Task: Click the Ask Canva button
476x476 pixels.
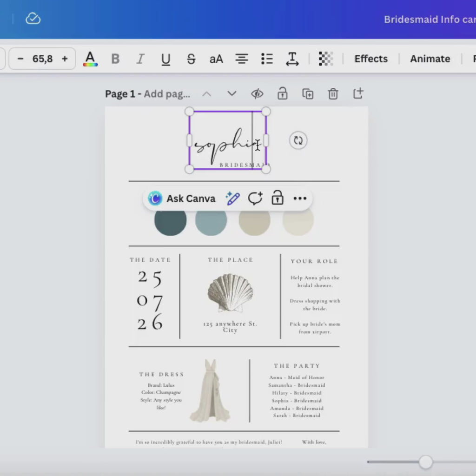Action: [182, 198]
